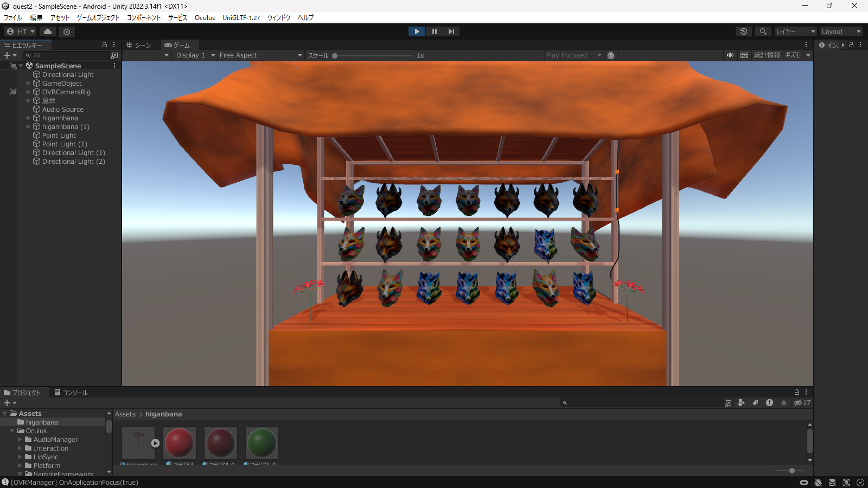Toggle the Hierarchy panel lock icon
The width and height of the screenshot is (868, 488).
pyautogui.click(x=105, y=44)
